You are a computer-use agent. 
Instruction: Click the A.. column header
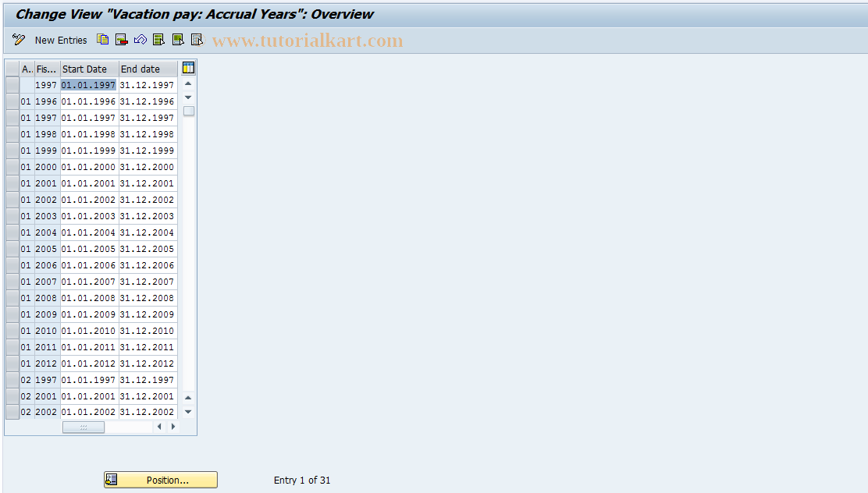[x=27, y=69]
